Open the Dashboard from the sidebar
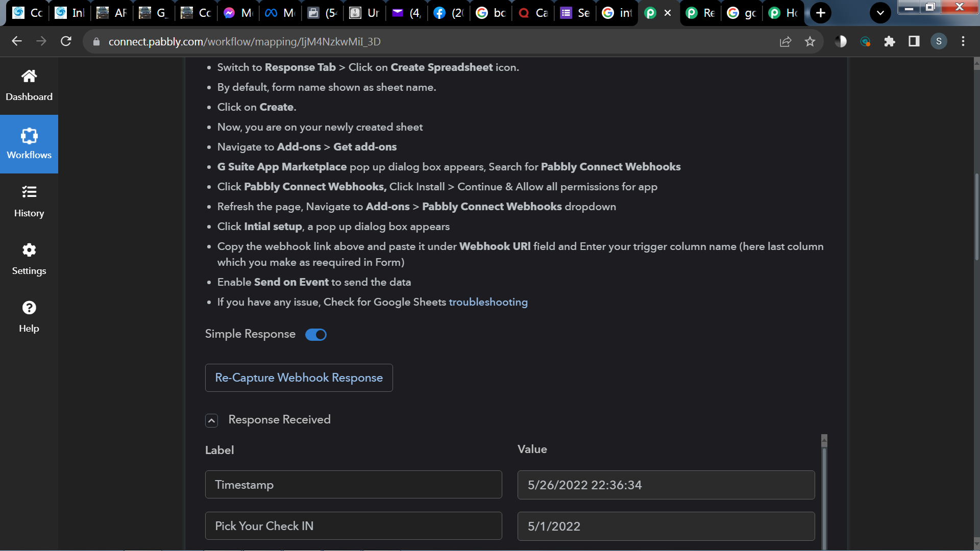Viewport: 980px width, 551px height. coord(29,86)
